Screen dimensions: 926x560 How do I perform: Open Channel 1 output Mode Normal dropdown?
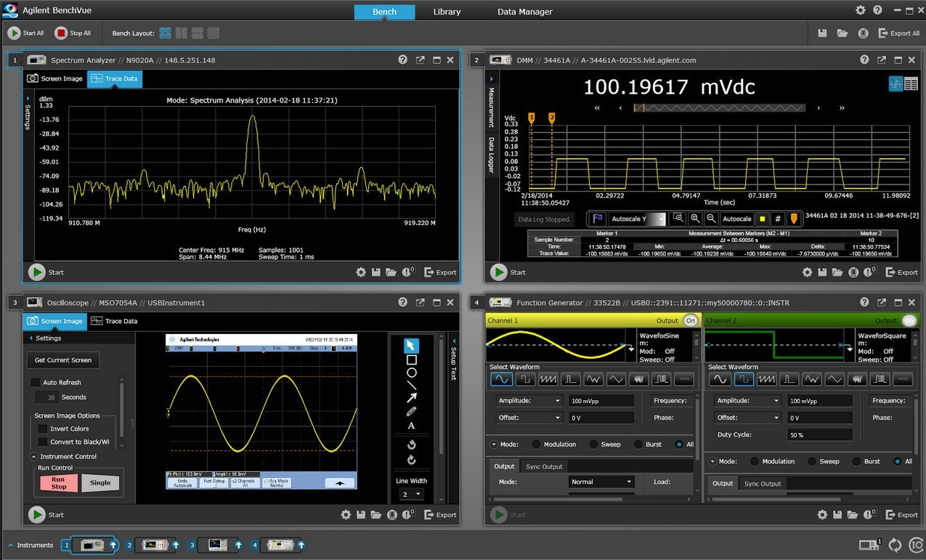click(601, 482)
